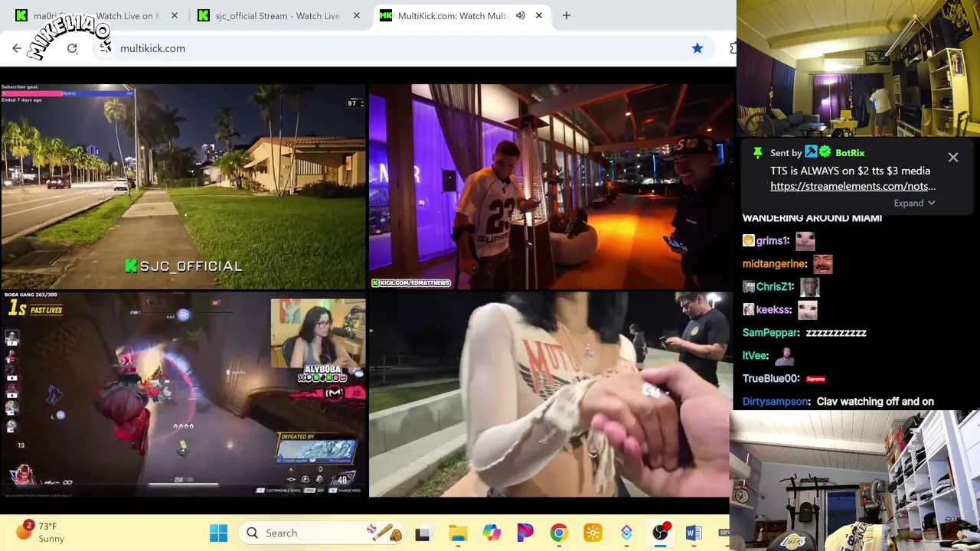Toggle the bookmark star for this page
This screenshot has width=980, height=551.
pyautogui.click(x=697, y=48)
